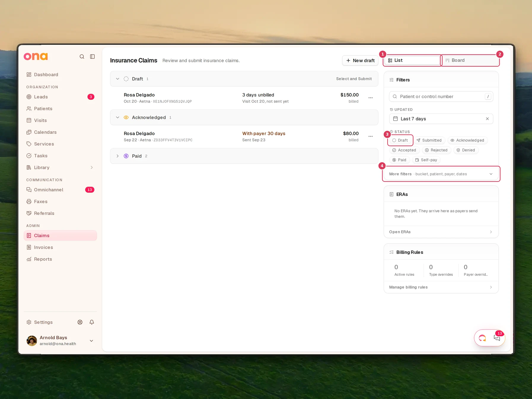
Task: Switch to Board view
Action: click(470, 60)
